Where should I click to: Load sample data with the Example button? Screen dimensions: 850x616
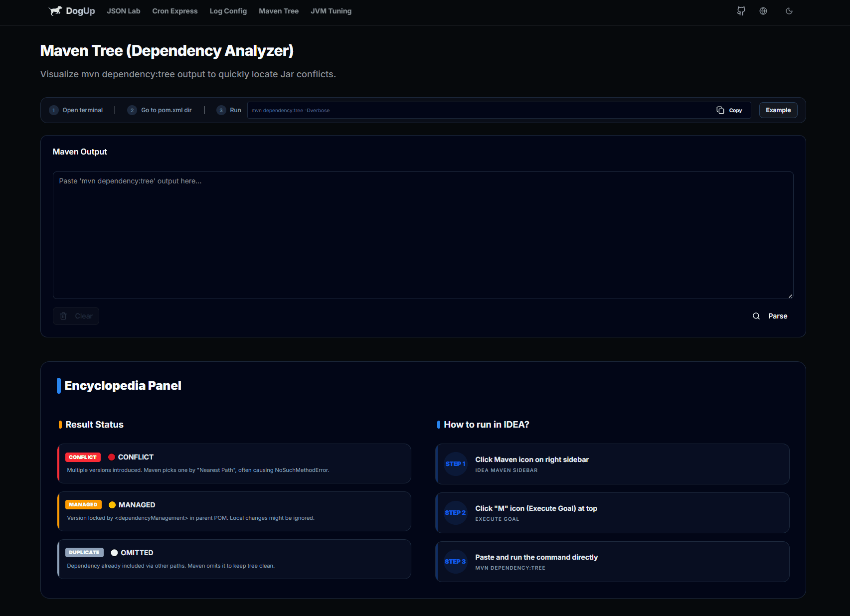click(x=778, y=110)
